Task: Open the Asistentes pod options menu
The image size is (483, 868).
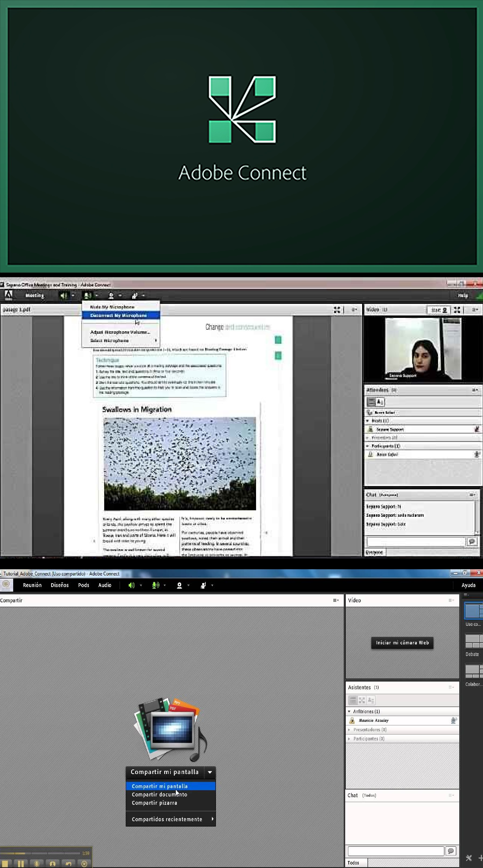Action: 451,687
